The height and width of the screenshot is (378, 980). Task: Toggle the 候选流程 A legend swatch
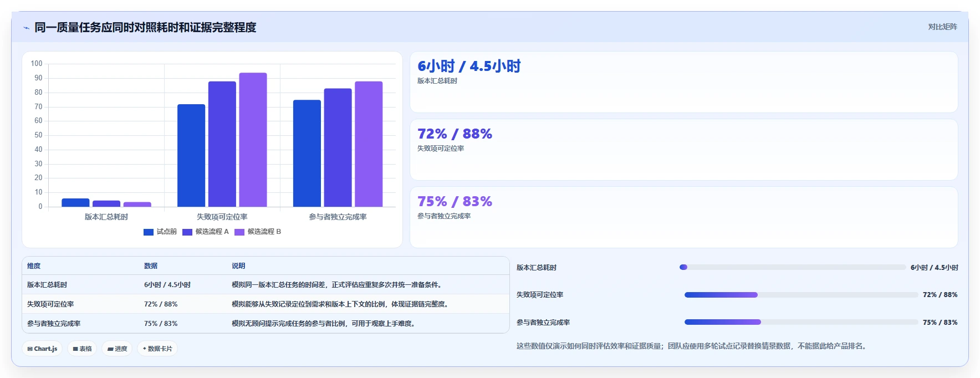(x=187, y=232)
